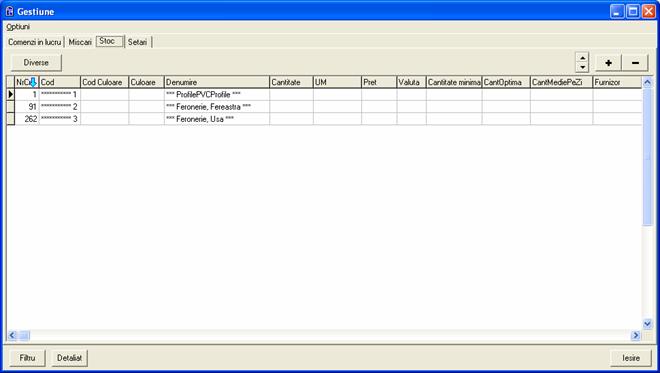Maximize the Gestiune window
This screenshot has width=660, height=373.
point(633,11)
